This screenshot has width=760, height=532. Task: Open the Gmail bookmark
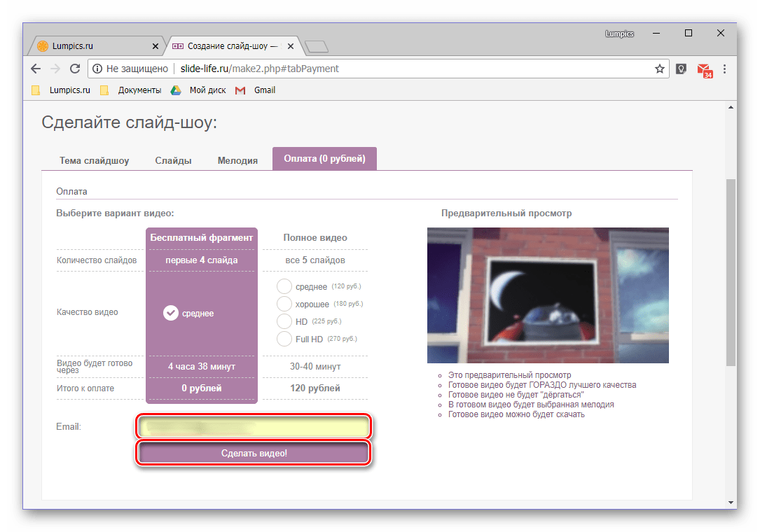(256, 90)
